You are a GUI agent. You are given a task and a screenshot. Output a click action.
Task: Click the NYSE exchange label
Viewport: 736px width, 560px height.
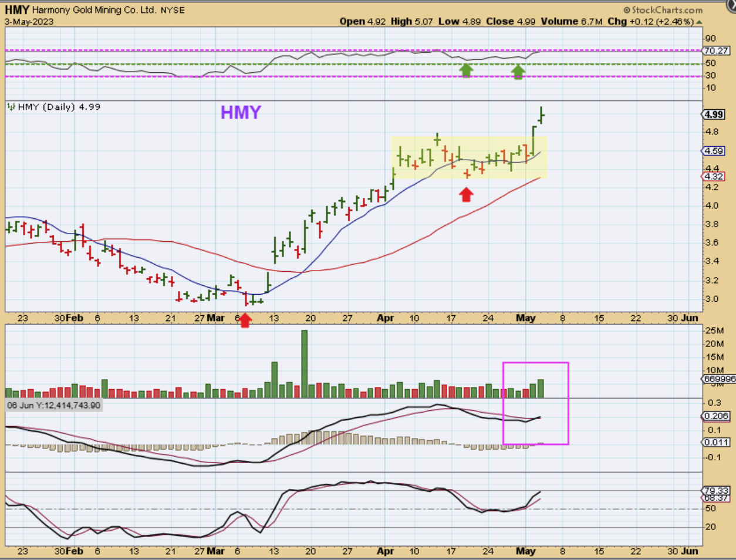[173, 11]
